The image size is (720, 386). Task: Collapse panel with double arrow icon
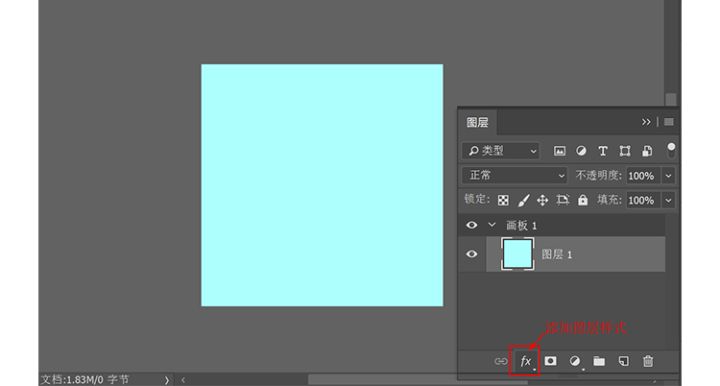click(x=646, y=122)
